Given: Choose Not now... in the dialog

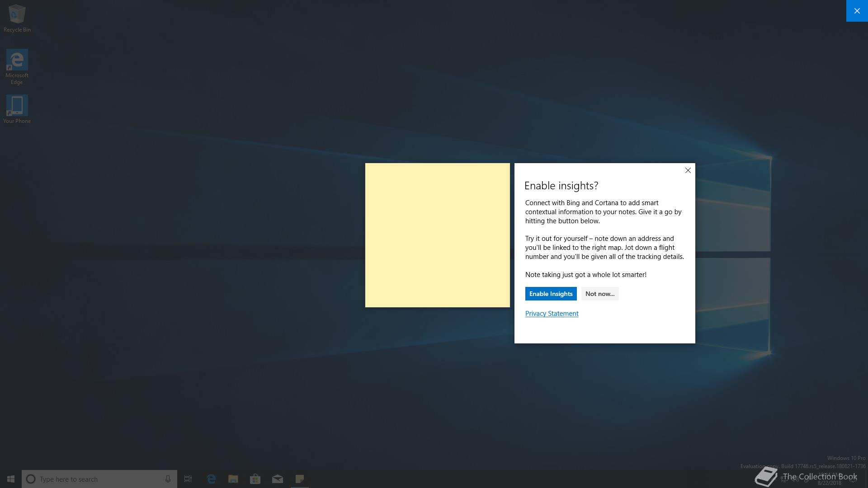Looking at the screenshot, I should [599, 294].
